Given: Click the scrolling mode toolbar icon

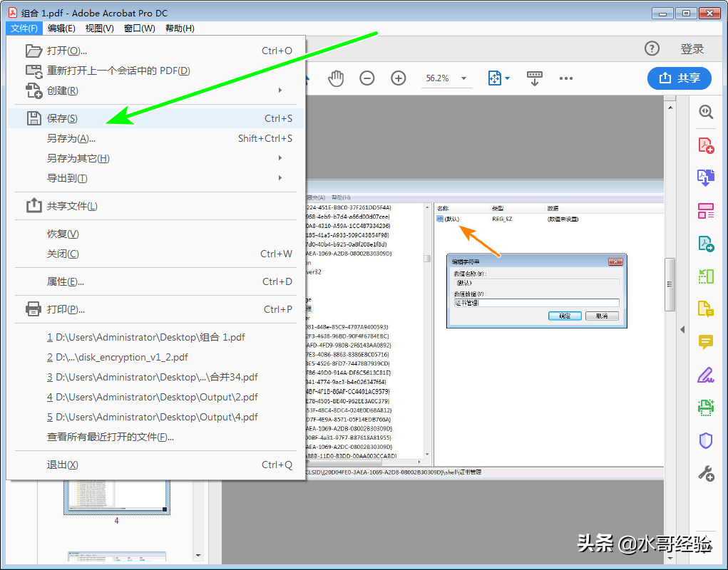Looking at the screenshot, I should pyautogui.click(x=534, y=78).
